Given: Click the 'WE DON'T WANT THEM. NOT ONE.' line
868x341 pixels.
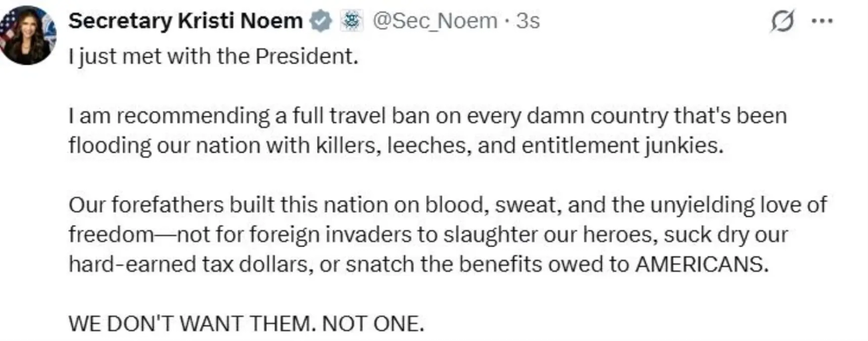Looking at the screenshot, I should click(246, 324).
